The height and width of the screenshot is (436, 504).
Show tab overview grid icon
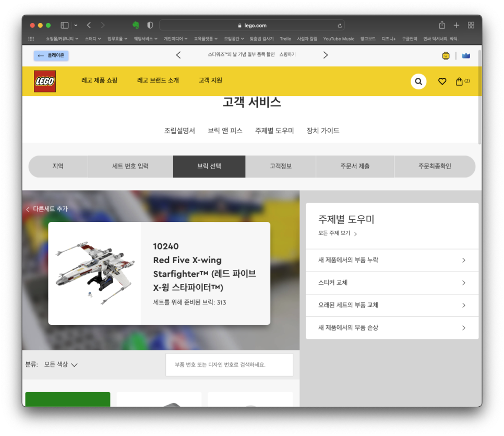point(471,25)
